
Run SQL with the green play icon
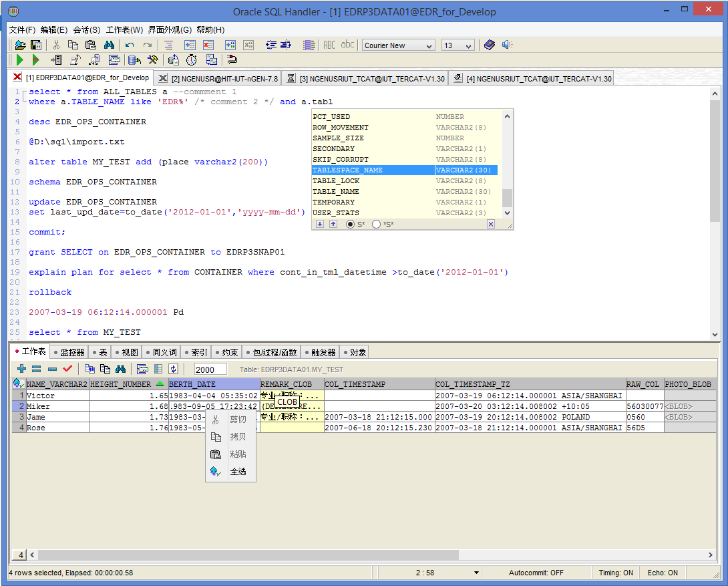[20, 60]
